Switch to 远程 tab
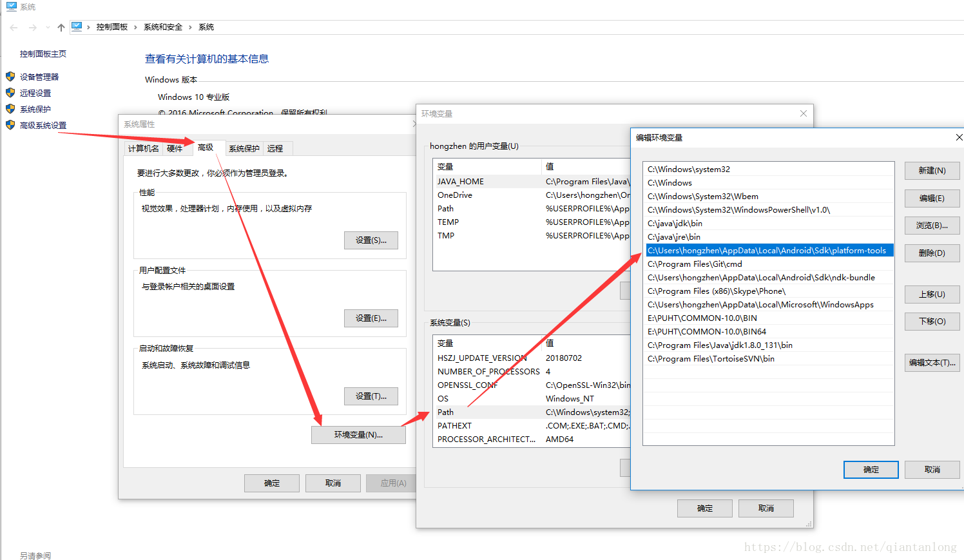This screenshot has height=560, width=964. coord(275,149)
